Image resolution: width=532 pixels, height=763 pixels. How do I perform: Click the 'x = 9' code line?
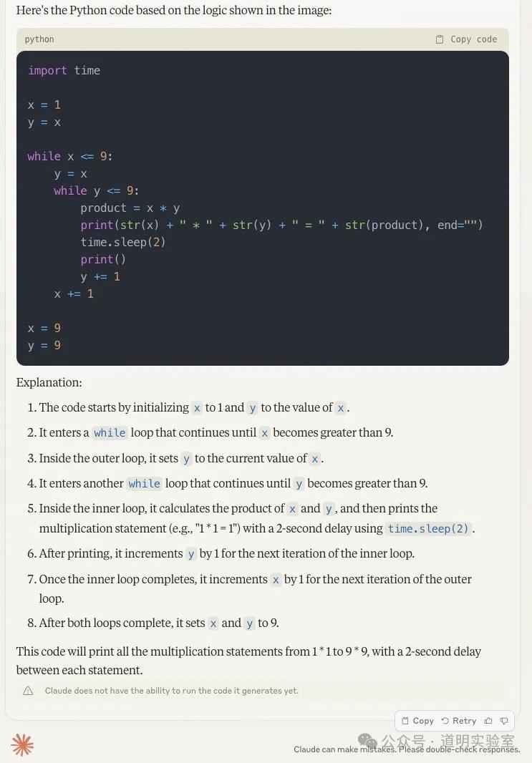[x=44, y=328]
